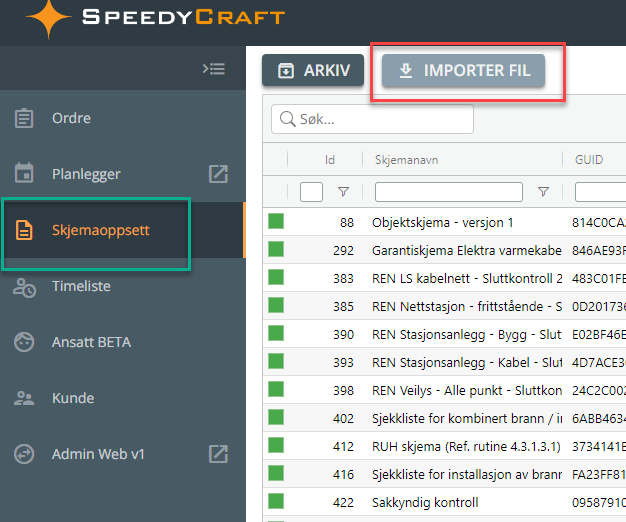Select REN Veilys - Alle punkt row

point(444,389)
